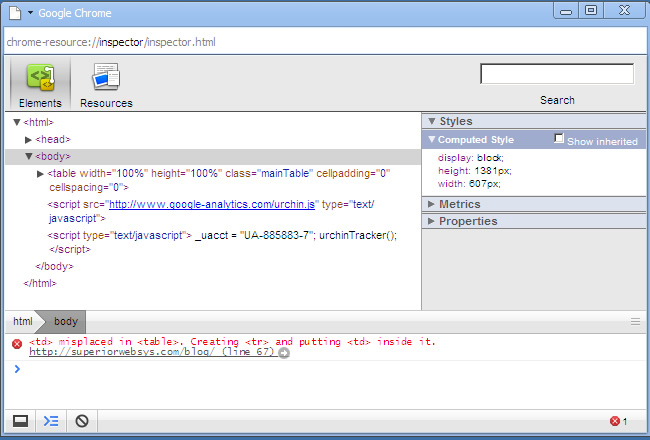Collapse the body node triangle
The image size is (650, 440).
pos(29,156)
